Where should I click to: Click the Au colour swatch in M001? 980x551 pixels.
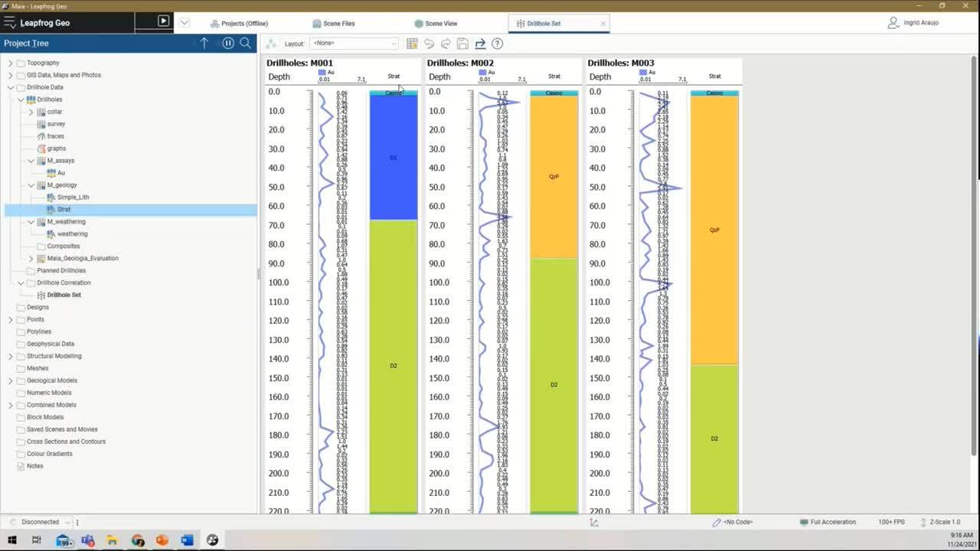(322, 72)
